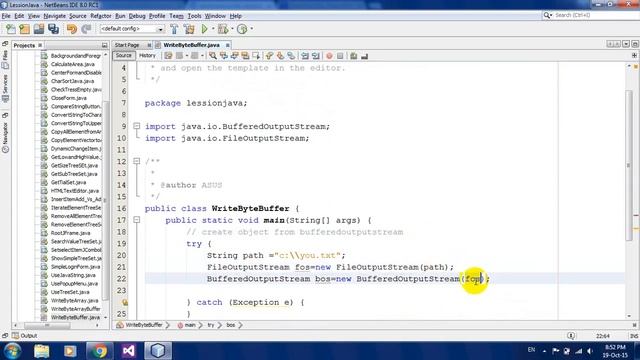Close the Projects panel tab
The height and width of the screenshot is (360, 640).
pos(40,45)
